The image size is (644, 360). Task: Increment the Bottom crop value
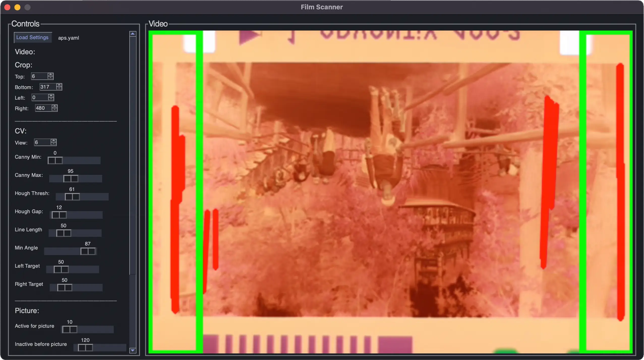coord(59,85)
